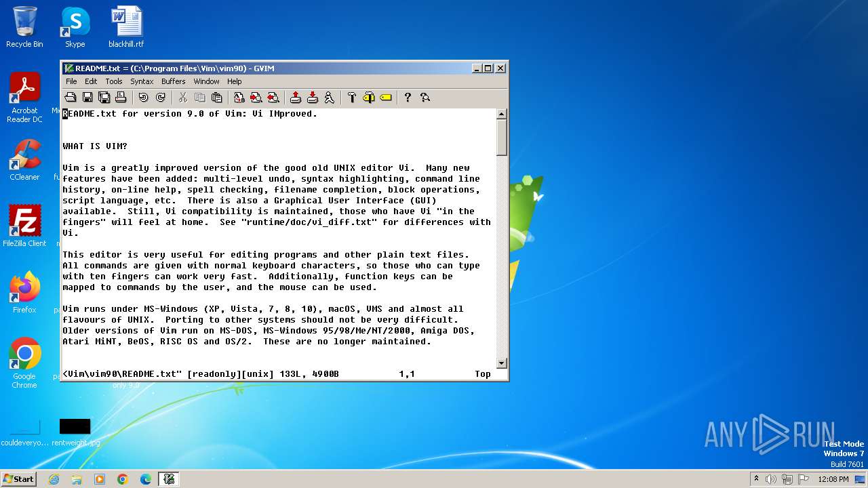Click the GVIM window title bar icon
This screenshot has height=488, width=868.
pos(68,68)
